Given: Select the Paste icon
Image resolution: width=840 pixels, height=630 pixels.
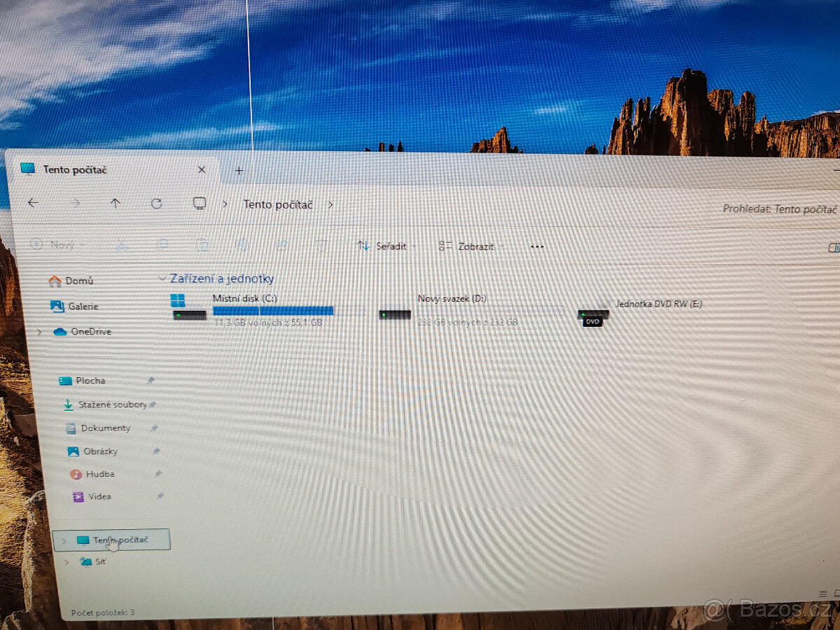Looking at the screenshot, I should [204, 245].
